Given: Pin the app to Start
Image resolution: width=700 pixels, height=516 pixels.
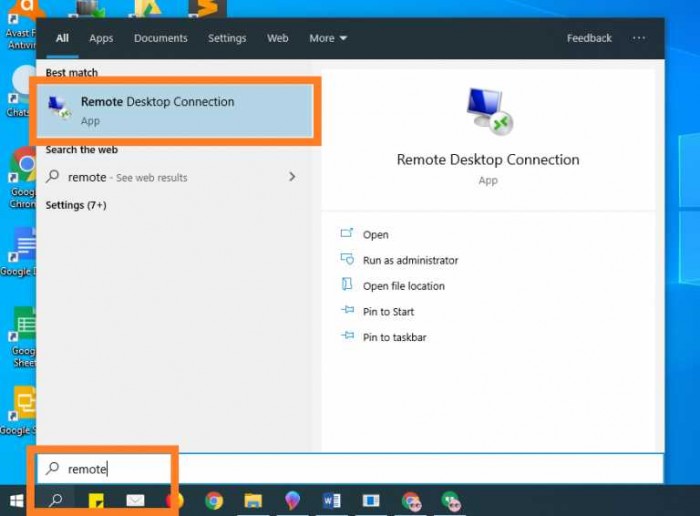Looking at the screenshot, I should pyautogui.click(x=388, y=312).
